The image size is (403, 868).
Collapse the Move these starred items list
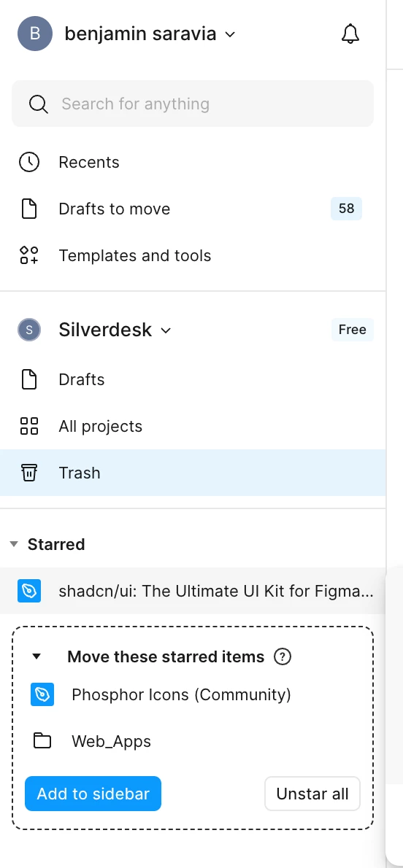pos(37,656)
